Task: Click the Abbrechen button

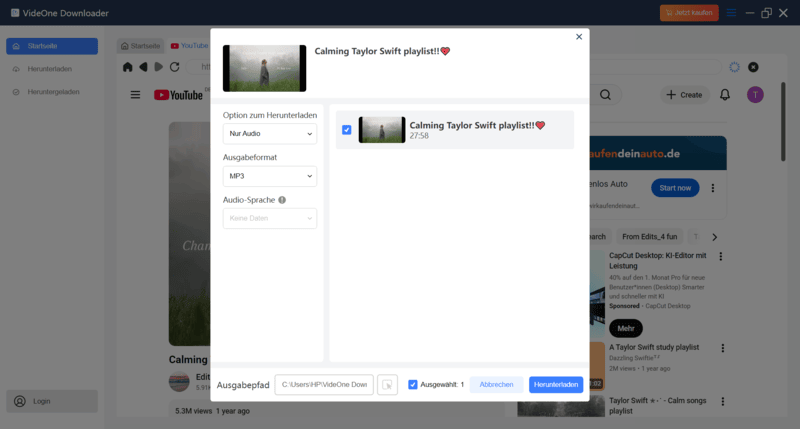Action: coord(496,384)
